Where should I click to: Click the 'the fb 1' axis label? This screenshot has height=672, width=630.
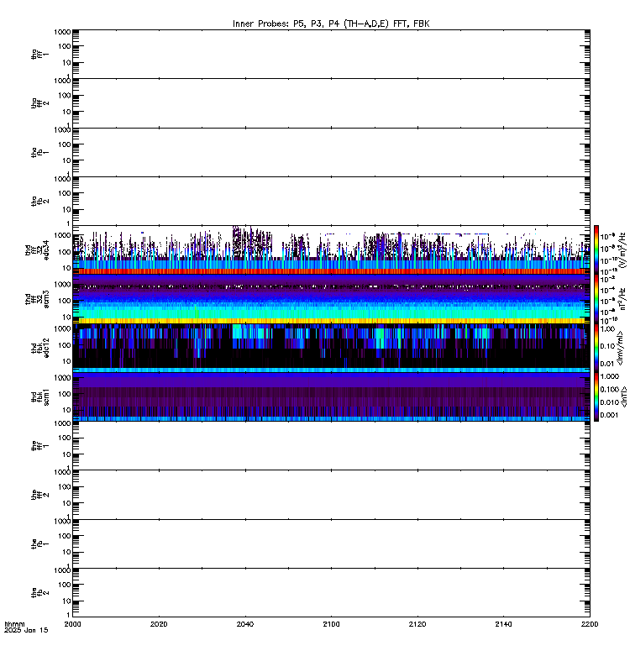(x=39, y=543)
